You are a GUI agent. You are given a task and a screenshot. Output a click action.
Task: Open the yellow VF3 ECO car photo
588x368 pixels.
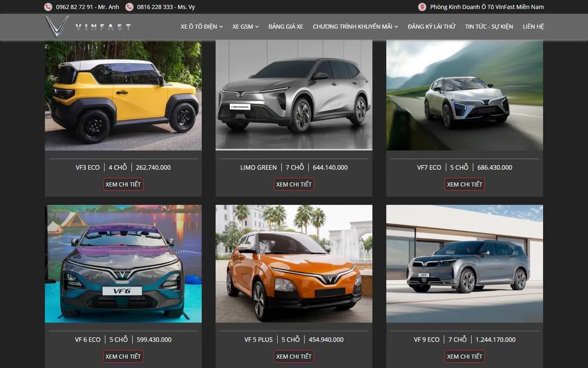(123, 95)
